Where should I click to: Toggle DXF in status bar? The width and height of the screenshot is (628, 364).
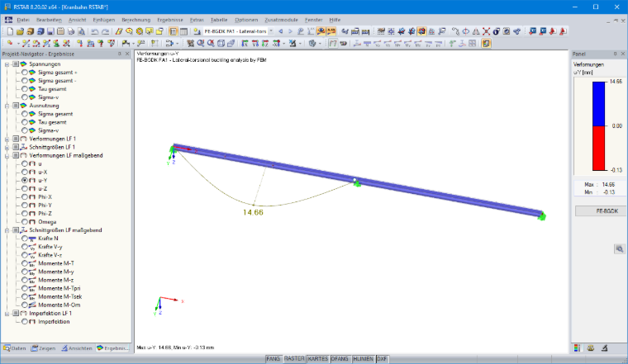pyautogui.click(x=382, y=359)
